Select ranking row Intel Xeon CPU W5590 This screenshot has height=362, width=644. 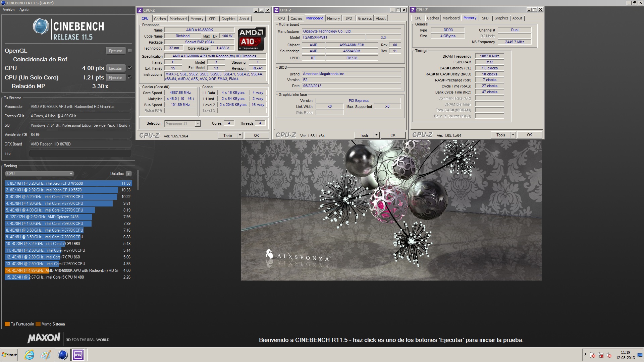tap(68, 183)
